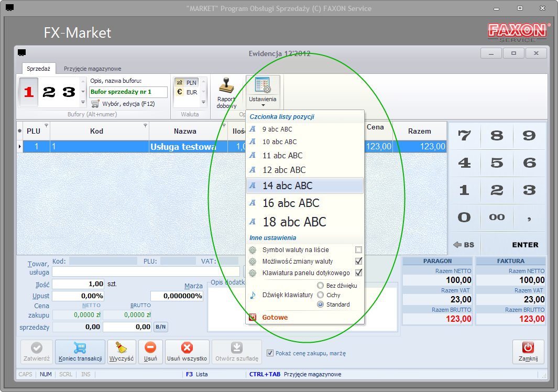
Task: Expand the Ustawienia dropdown arrow
Action: pyautogui.click(x=263, y=105)
